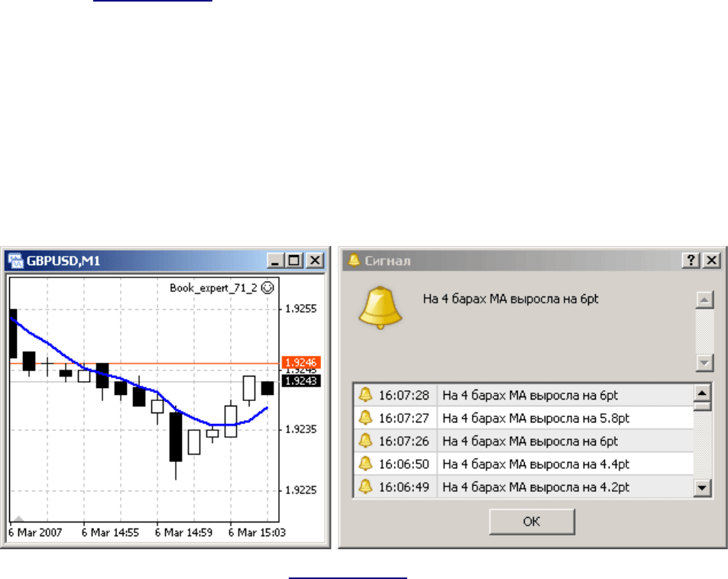Click the bell icon beside 16:06:49

[365, 487]
